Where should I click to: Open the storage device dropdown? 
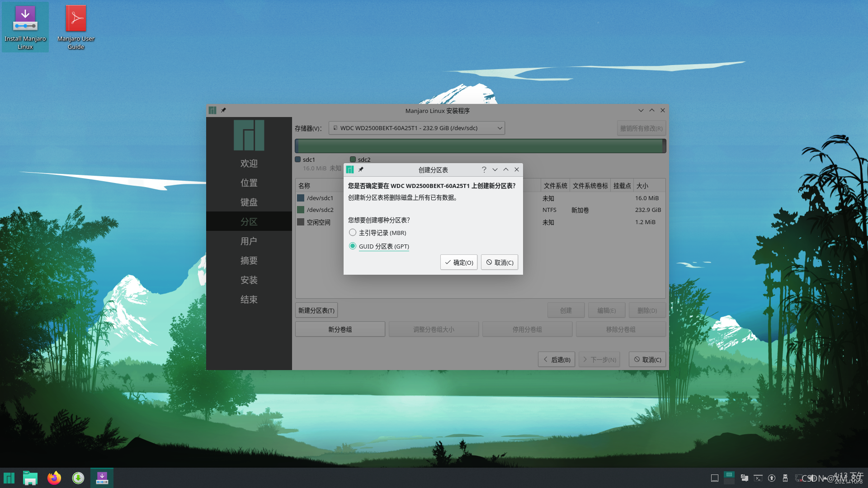point(417,128)
